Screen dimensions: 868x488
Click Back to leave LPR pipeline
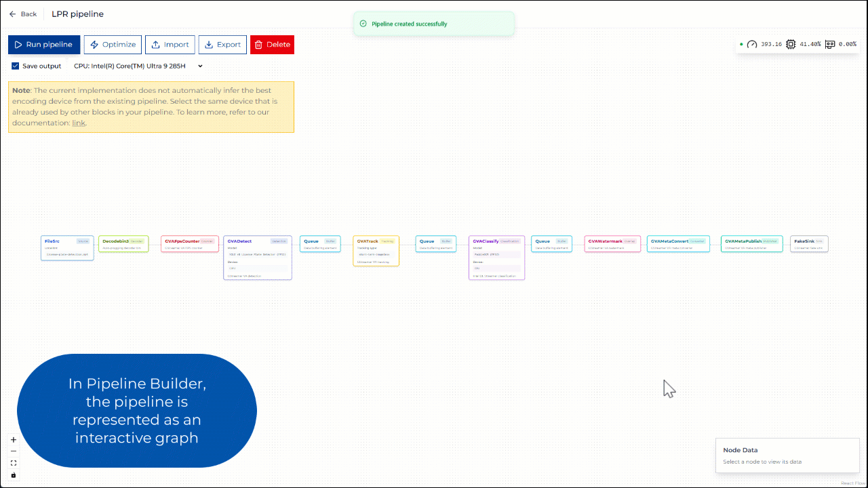tap(22, 14)
